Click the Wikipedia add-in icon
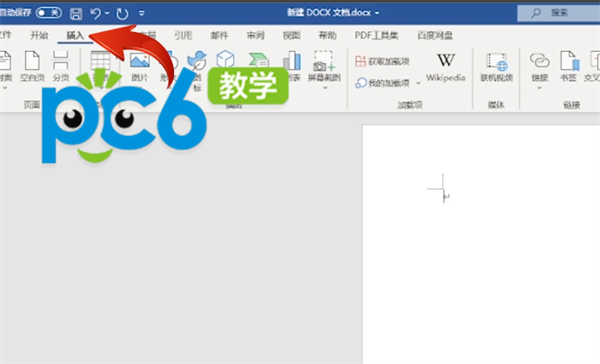The height and width of the screenshot is (364, 600). [445, 67]
